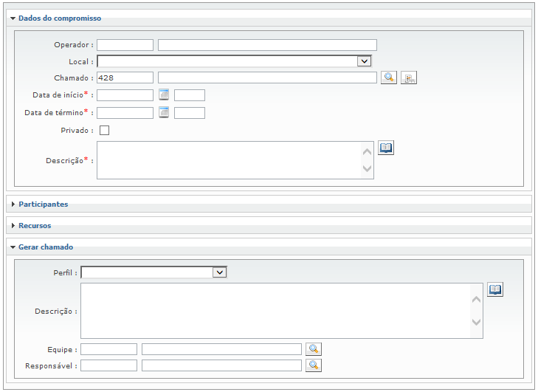Image resolution: width=538 pixels, height=392 pixels.
Task: Open calendar picker for Data de início
Action: point(164,94)
